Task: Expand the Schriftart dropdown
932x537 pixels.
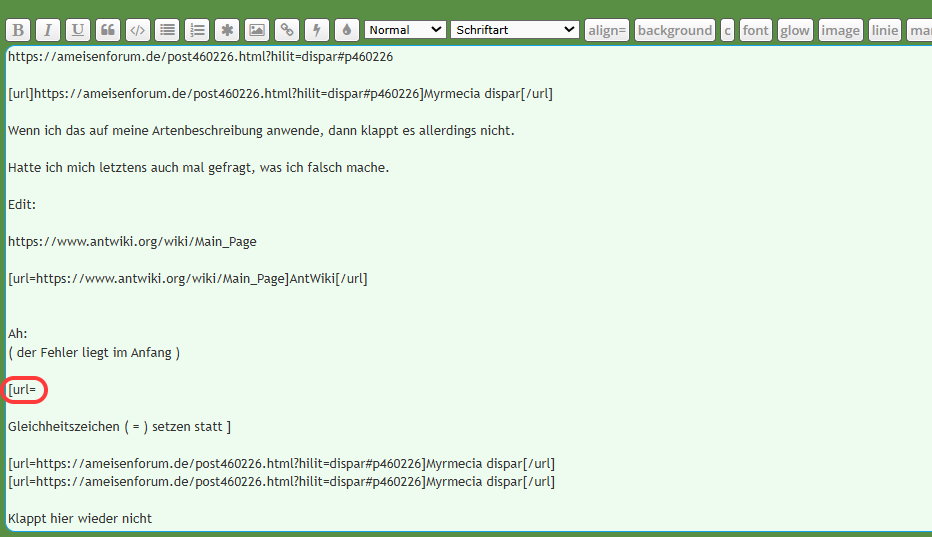Action: 514,30
